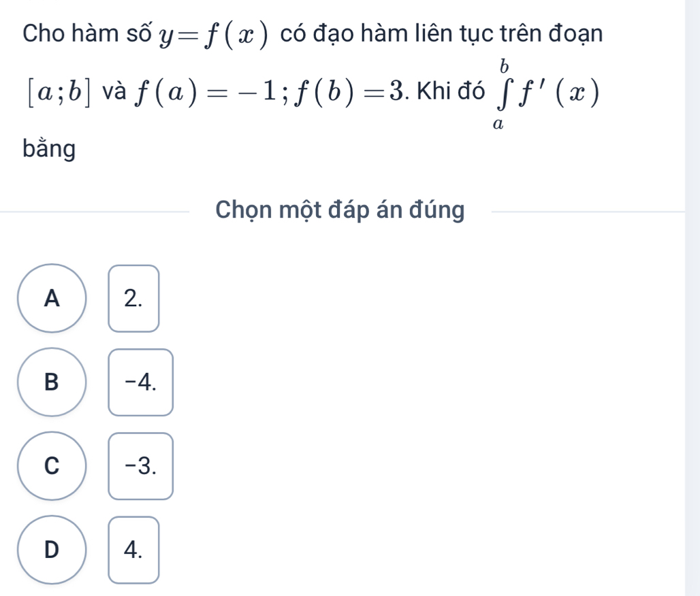This screenshot has width=700, height=596.
Task: Select answer option D circle
Action: [51, 550]
